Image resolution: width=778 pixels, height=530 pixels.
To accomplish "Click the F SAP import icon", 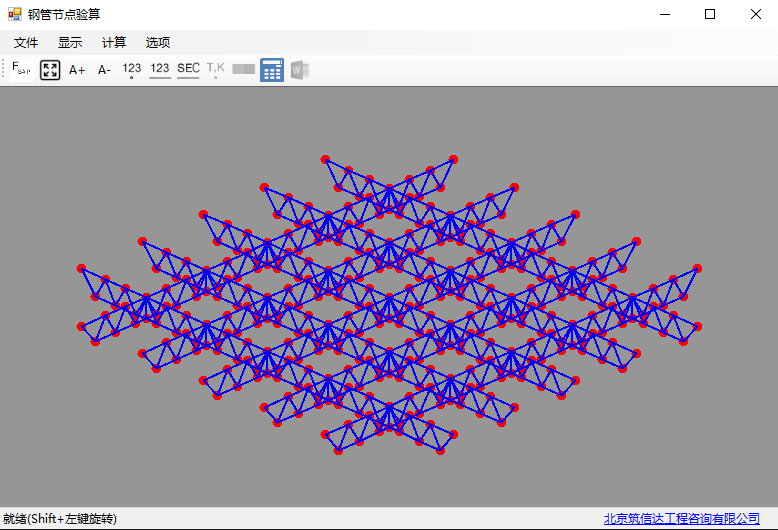I will coord(21,70).
